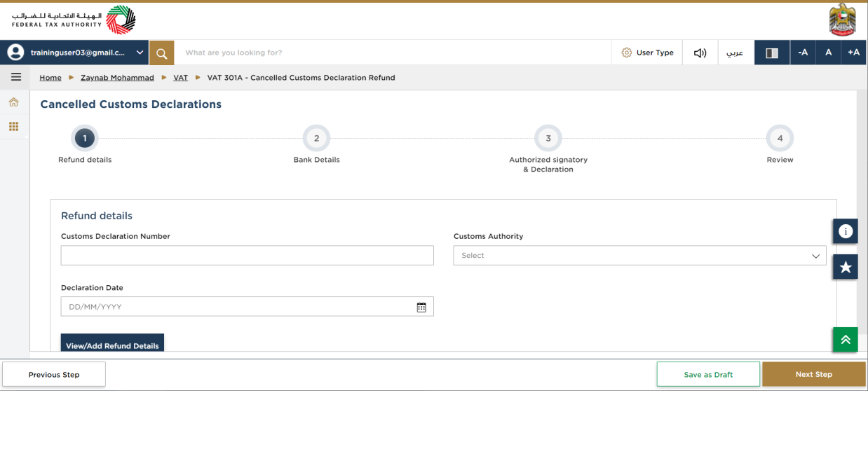Click Save as Draft button
The height and width of the screenshot is (454, 868).
[x=708, y=375]
